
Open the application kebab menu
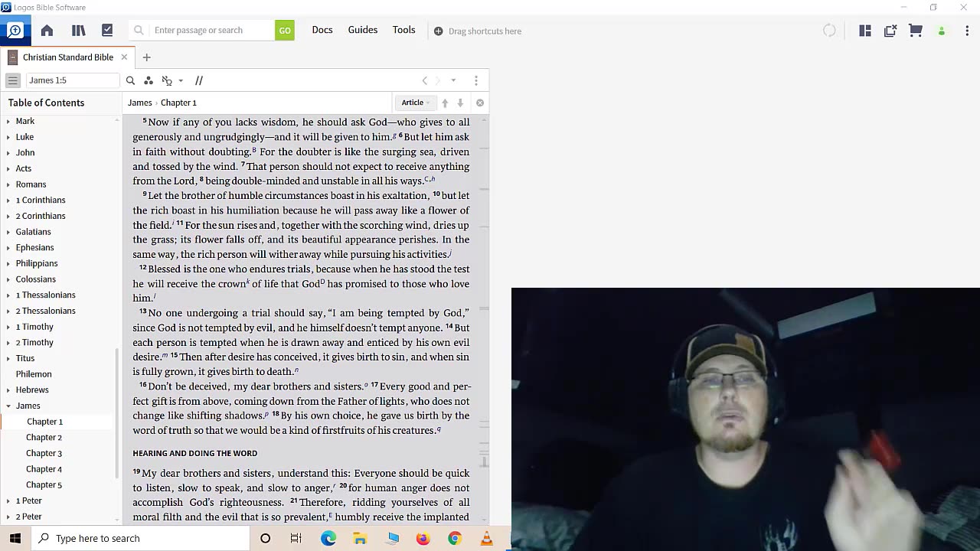point(967,31)
